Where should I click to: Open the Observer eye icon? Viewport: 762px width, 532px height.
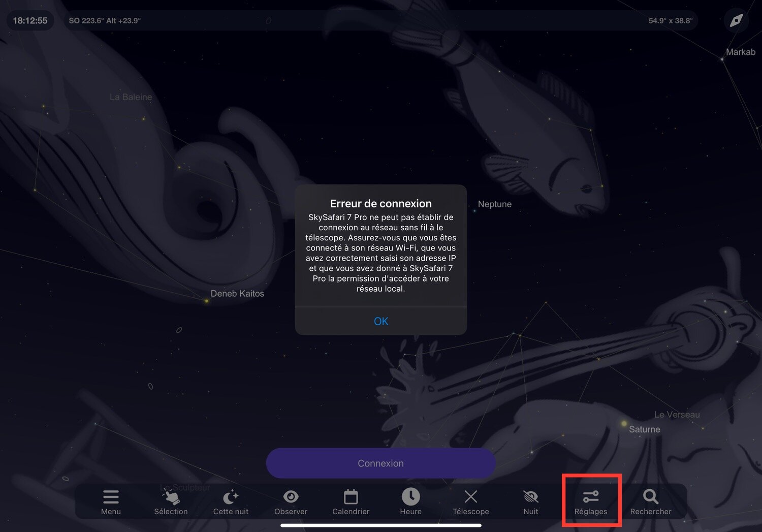click(291, 502)
